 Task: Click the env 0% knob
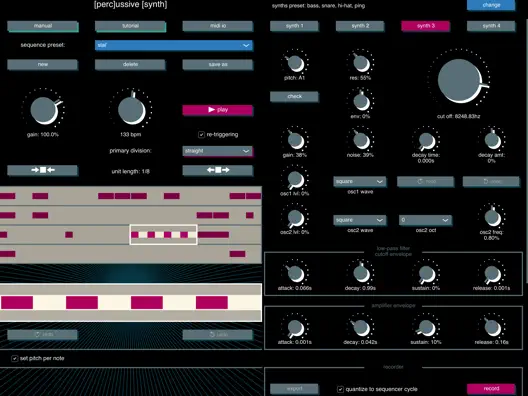[361, 102]
